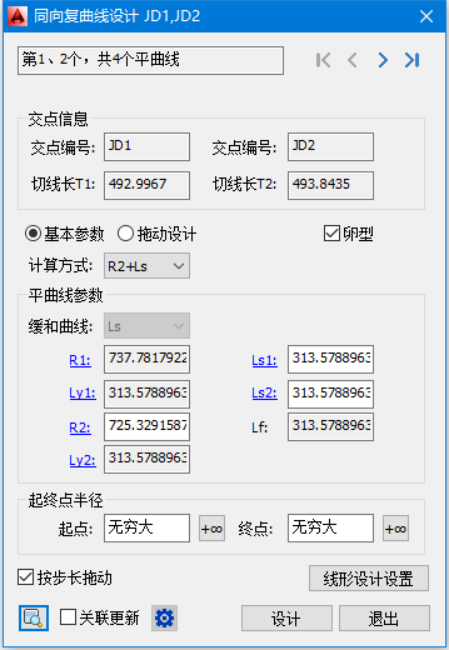
Task: Set start point radius to infinity button
Action: tap(212, 529)
